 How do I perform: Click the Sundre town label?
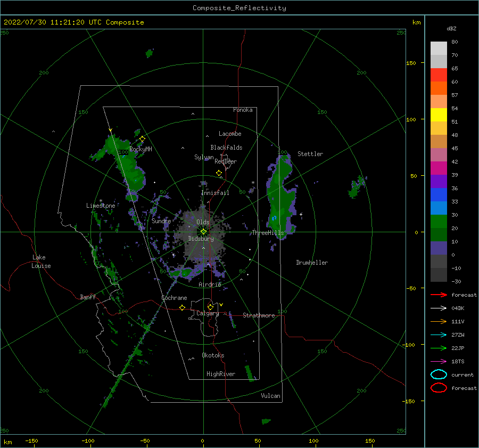161,221
